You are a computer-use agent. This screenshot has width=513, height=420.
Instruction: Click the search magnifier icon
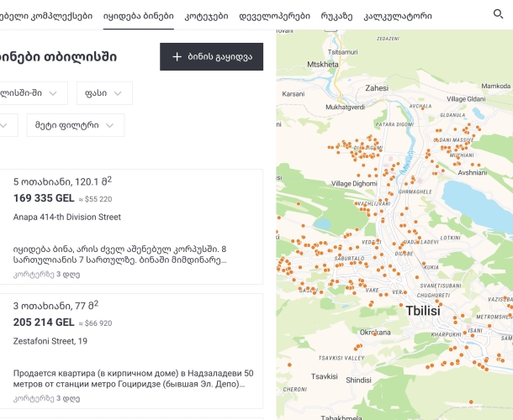click(498, 14)
